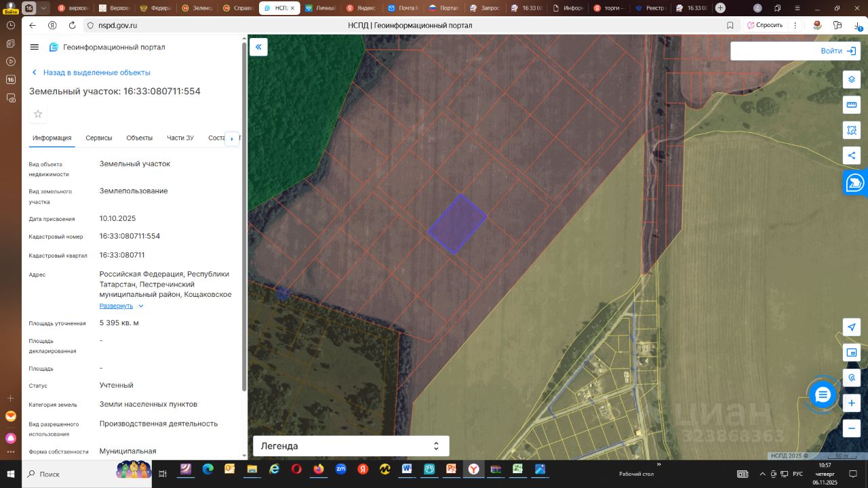
Task: Select the date value 10.10.2025
Action: (x=118, y=219)
